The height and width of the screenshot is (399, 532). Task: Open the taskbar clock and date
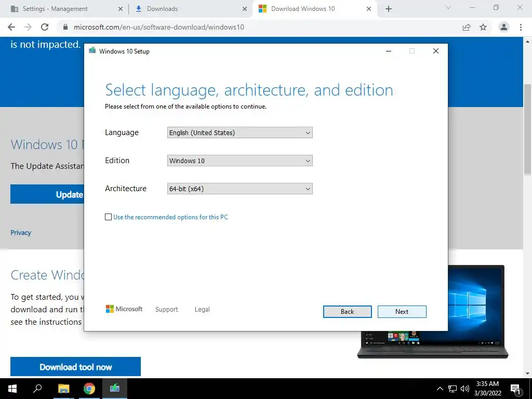[487, 389]
